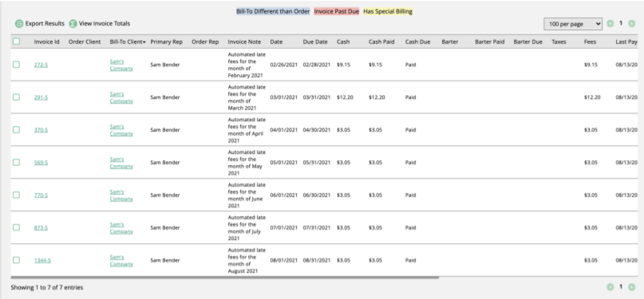Viewport: 644px width, 299px height.
Task: Sort by Bill-To Client column
Action: [x=128, y=41]
